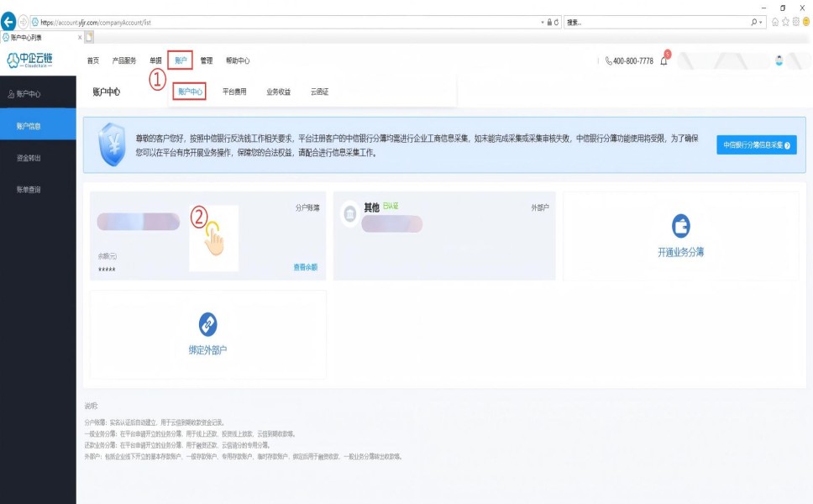
Task: Click the notification bell icon
Action: point(664,61)
